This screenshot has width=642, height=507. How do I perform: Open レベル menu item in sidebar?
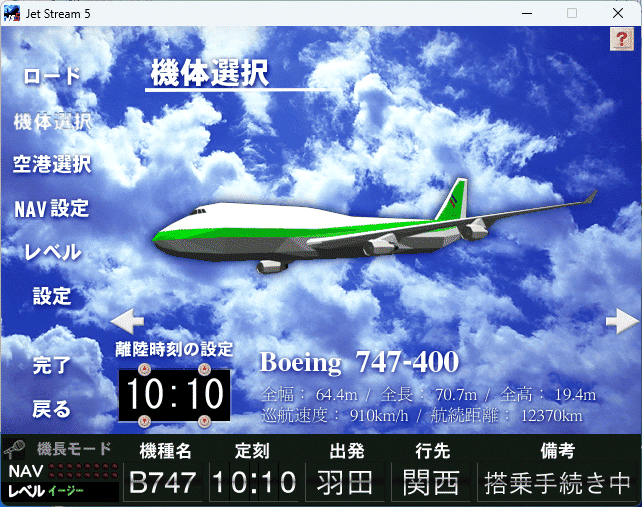click(x=52, y=251)
